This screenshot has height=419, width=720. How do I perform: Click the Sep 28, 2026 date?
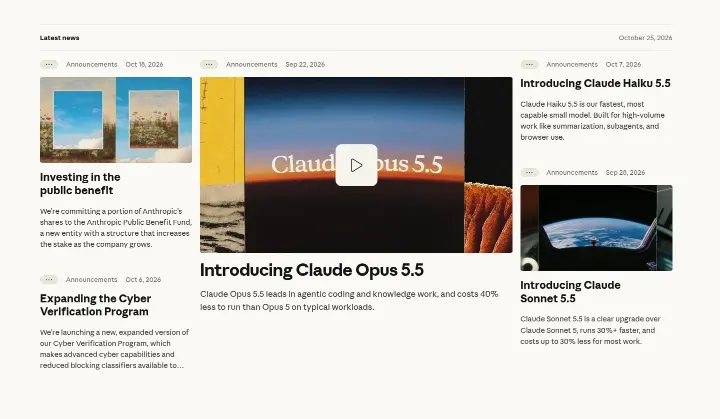click(625, 173)
